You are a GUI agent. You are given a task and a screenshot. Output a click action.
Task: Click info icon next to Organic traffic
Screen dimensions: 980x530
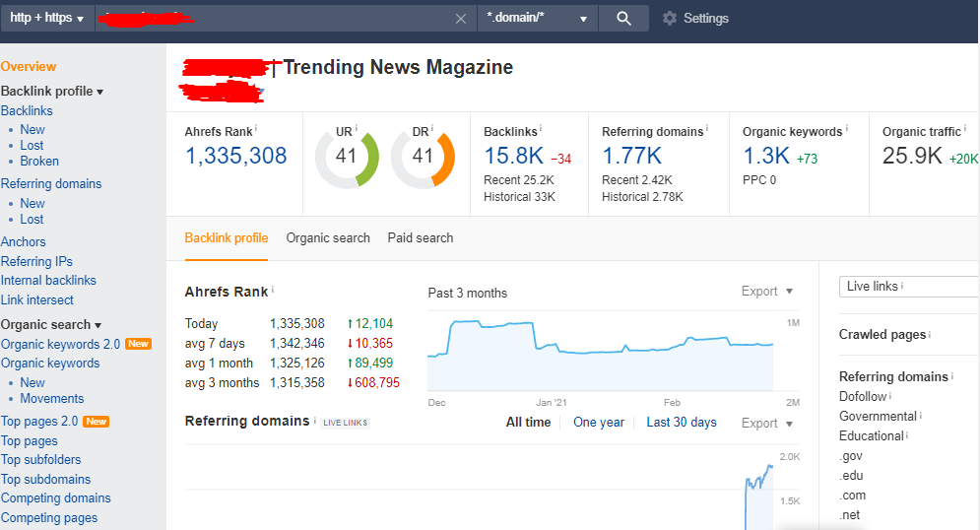pyautogui.click(x=965, y=129)
